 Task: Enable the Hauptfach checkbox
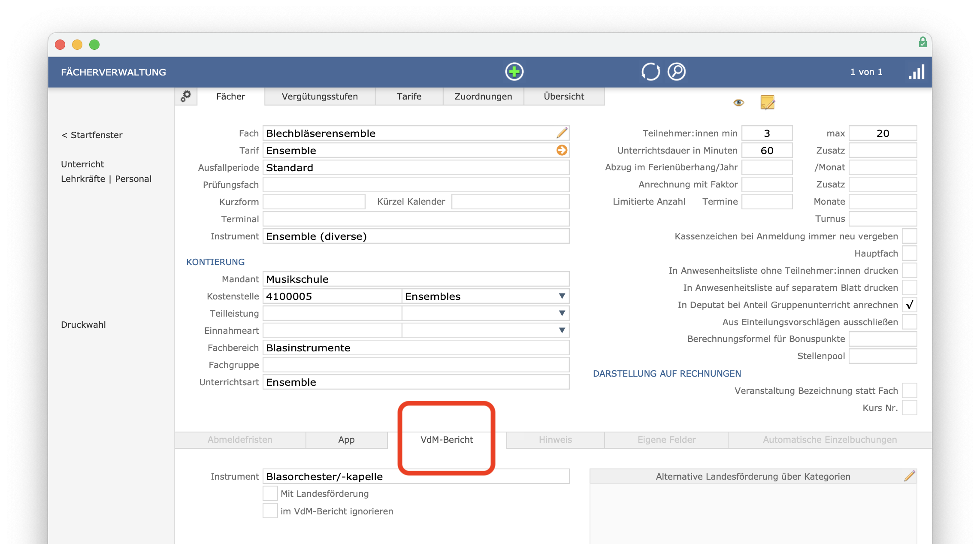pyautogui.click(x=909, y=253)
